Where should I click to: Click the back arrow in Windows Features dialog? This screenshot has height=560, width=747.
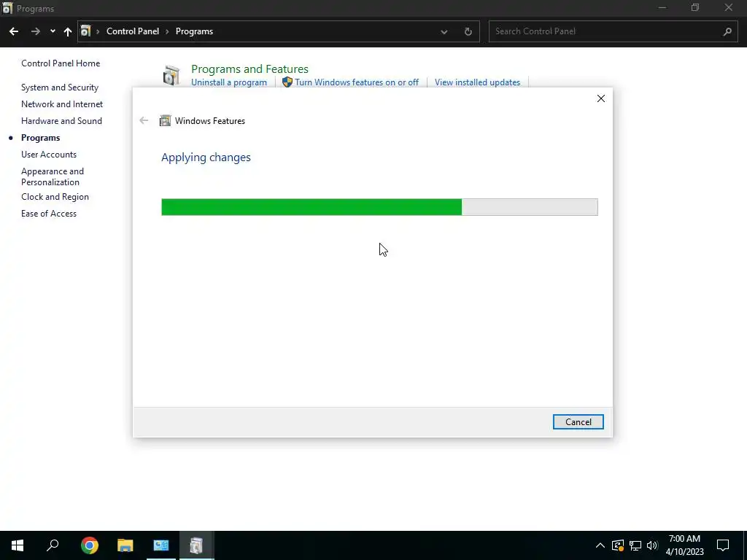click(x=144, y=120)
